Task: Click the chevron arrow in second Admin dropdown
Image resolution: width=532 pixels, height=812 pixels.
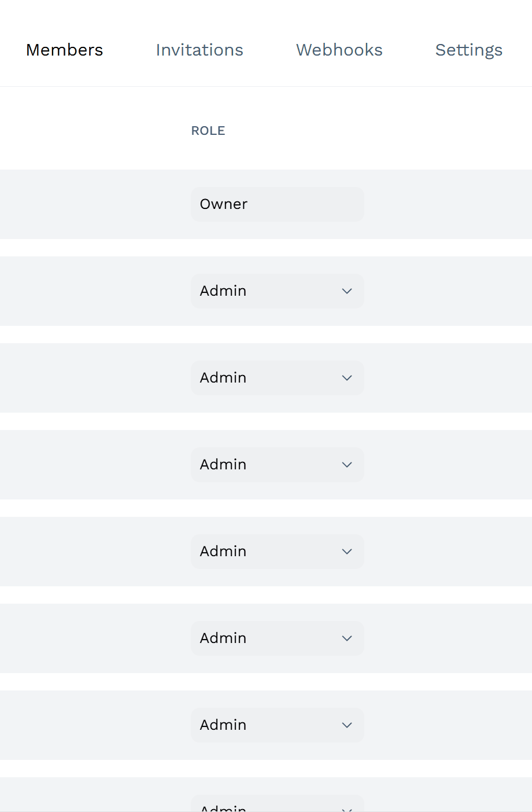Action: [347, 378]
